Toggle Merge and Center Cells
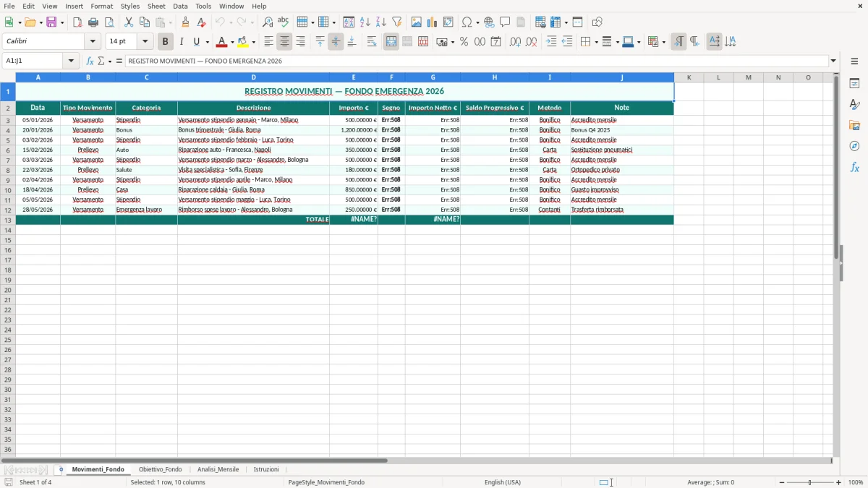The height and width of the screenshot is (488, 868). coord(391,42)
